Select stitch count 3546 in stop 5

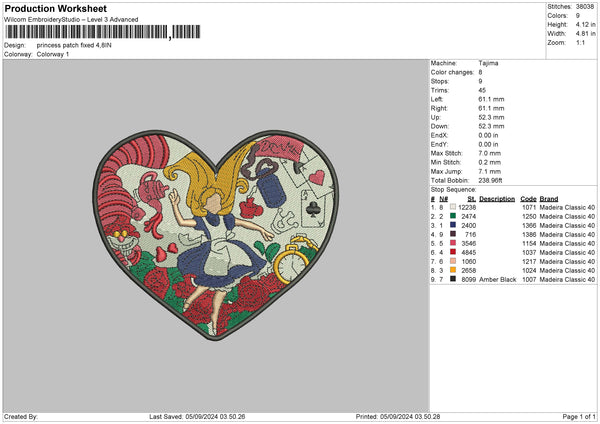(469, 243)
